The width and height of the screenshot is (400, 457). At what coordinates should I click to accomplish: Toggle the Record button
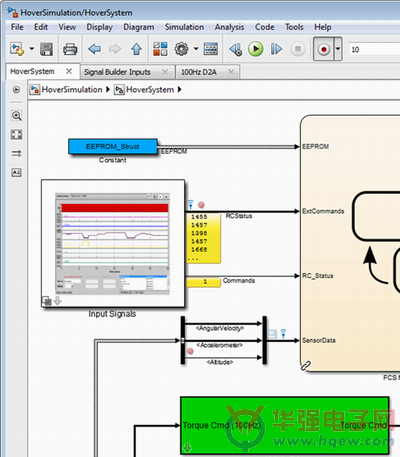click(x=323, y=49)
